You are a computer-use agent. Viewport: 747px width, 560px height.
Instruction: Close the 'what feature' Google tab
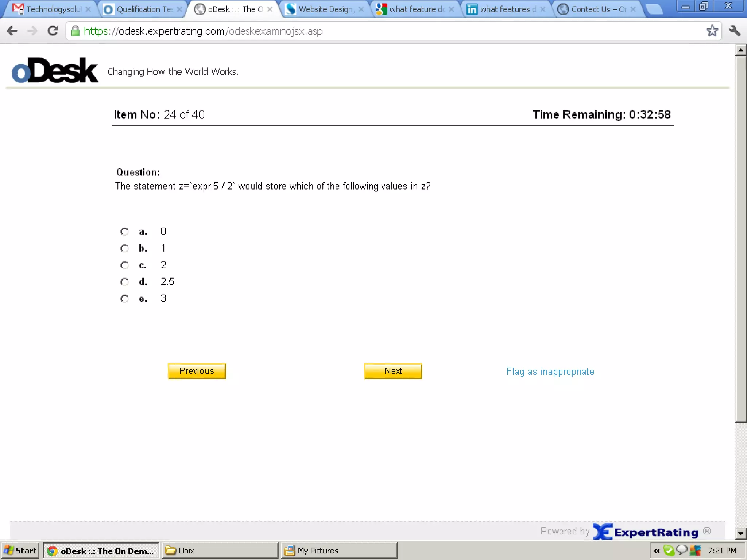452,9
